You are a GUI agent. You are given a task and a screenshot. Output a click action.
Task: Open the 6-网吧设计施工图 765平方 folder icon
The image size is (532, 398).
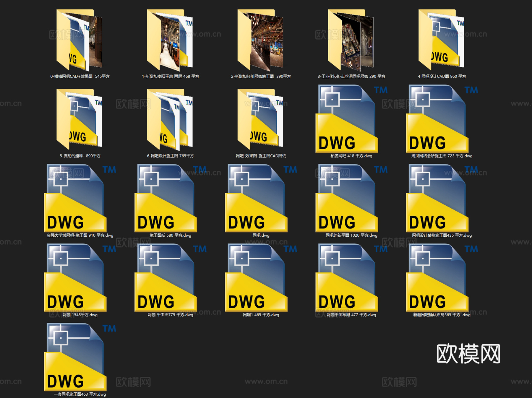click(x=170, y=119)
